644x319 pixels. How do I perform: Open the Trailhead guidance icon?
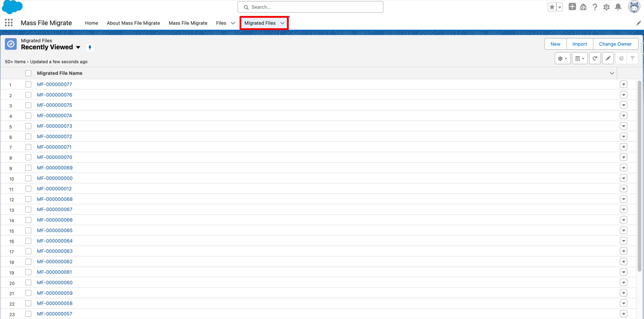coord(583,7)
